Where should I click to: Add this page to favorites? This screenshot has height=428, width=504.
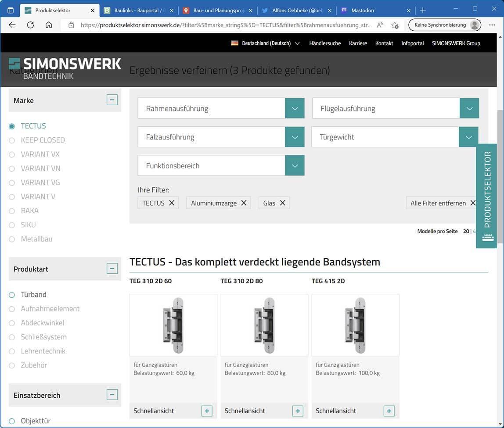pos(395,25)
